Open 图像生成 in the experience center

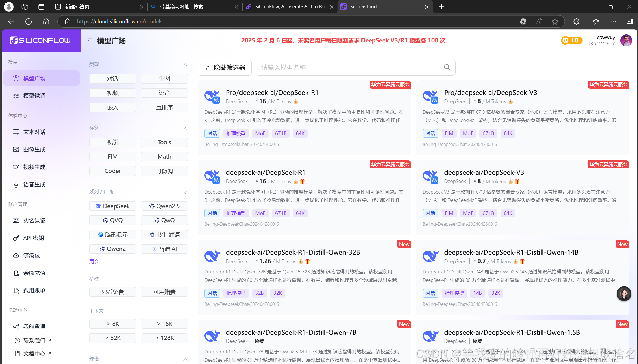34,149
